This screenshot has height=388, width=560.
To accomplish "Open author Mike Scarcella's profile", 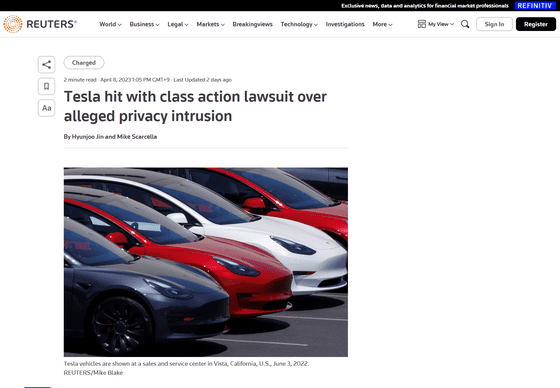I will pyautogui.click(x=137, y=136).
